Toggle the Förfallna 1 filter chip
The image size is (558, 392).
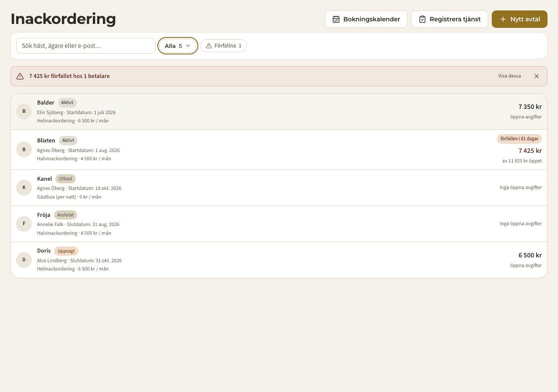click(224, 46)
